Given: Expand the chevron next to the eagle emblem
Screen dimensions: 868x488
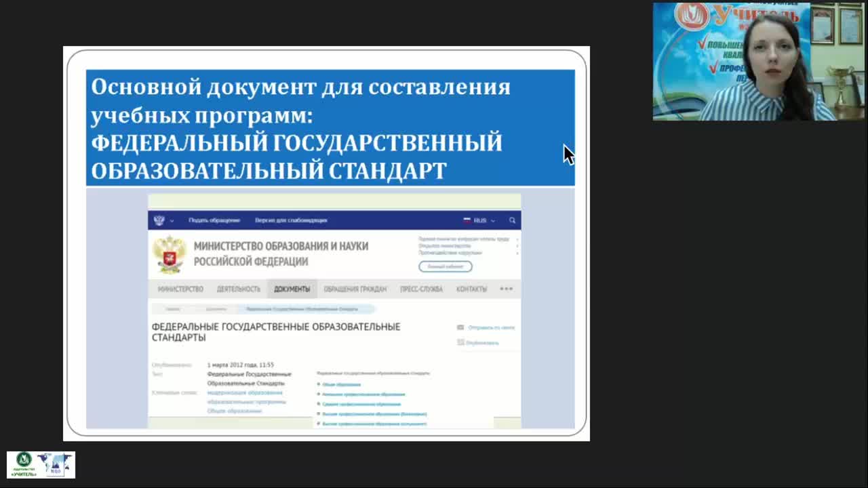Looking at the screenshot, I should pos(172,221).
